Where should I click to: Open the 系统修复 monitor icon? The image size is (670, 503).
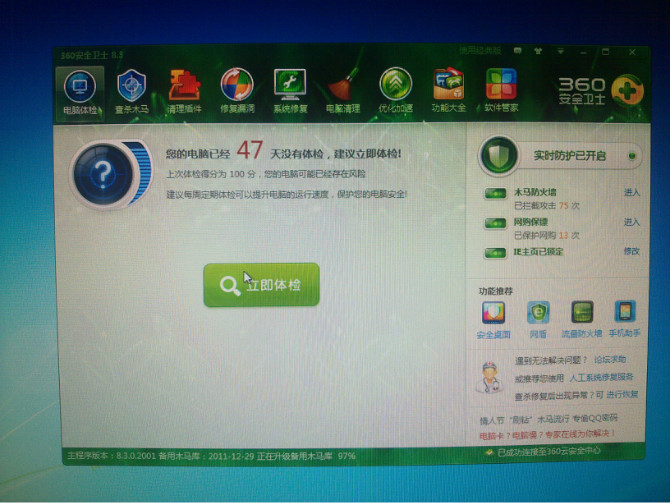pos(290,91)
